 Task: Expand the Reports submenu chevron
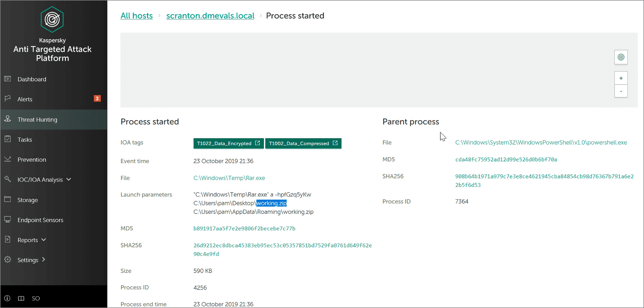coord(44,240)
